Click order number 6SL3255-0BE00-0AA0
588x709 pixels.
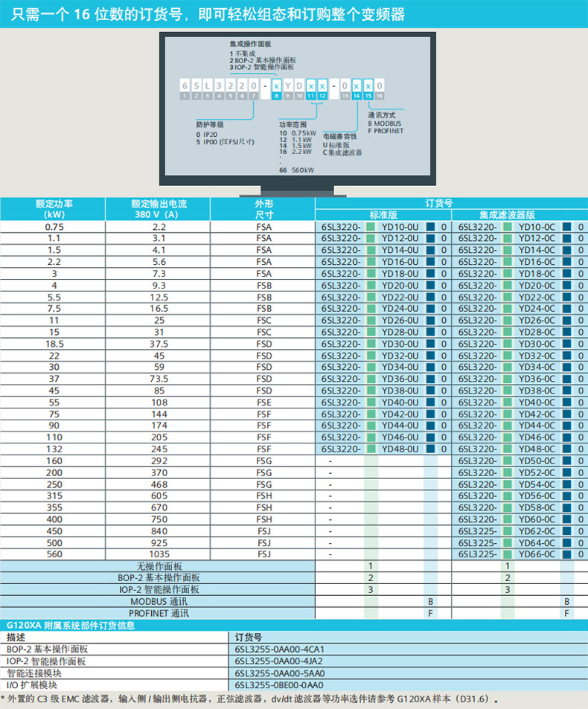click(279, 684)
